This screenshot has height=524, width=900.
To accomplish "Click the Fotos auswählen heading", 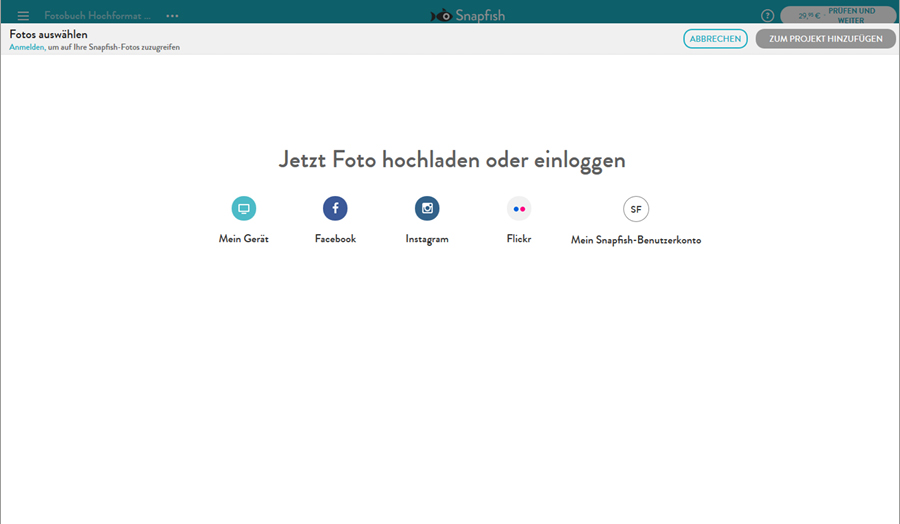I will point(48,34).
